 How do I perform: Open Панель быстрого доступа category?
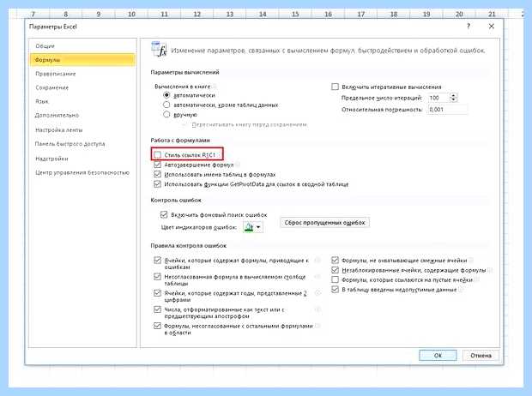[70, 144]
